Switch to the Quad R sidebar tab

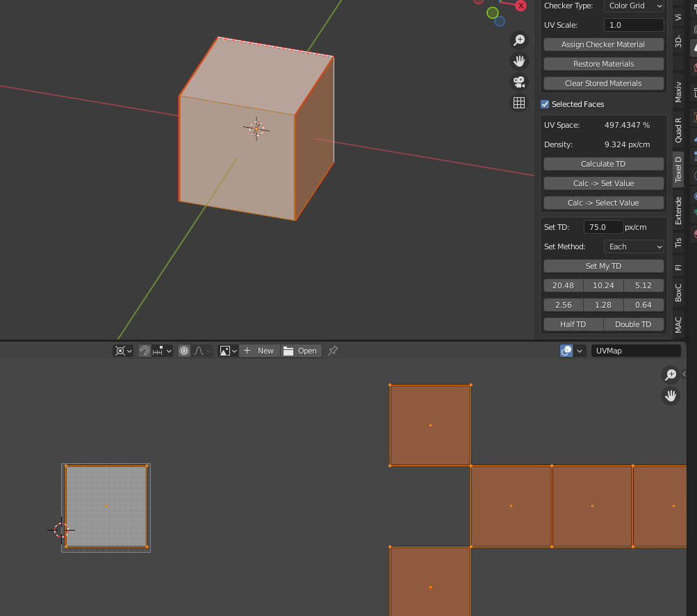pos(678,130)
